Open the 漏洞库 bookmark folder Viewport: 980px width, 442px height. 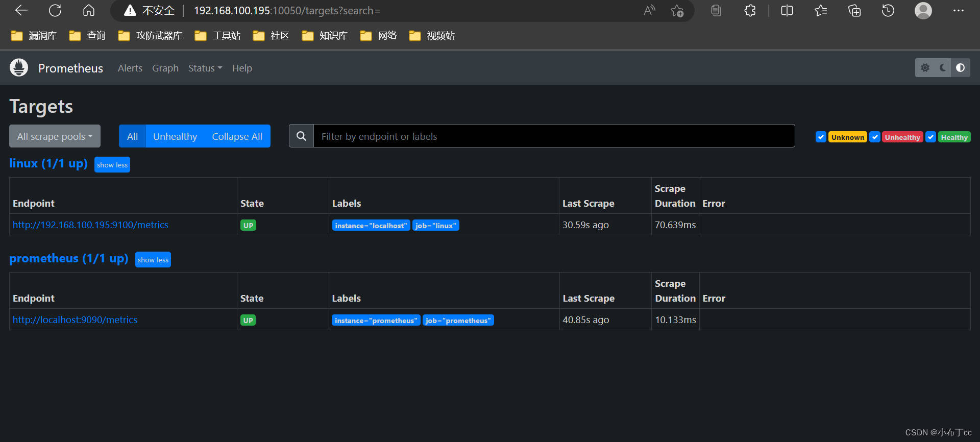point(34,35)
